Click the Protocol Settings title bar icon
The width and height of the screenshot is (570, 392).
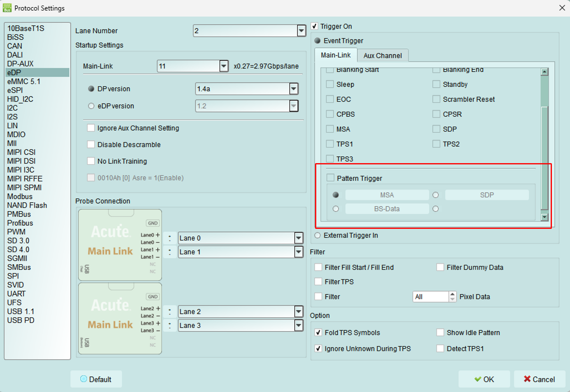point(7,8)
